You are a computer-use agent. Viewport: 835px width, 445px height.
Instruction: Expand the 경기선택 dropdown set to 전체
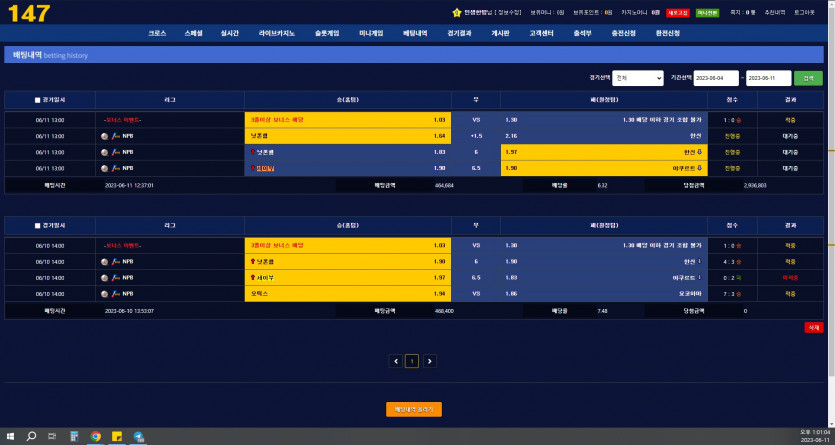638,77
